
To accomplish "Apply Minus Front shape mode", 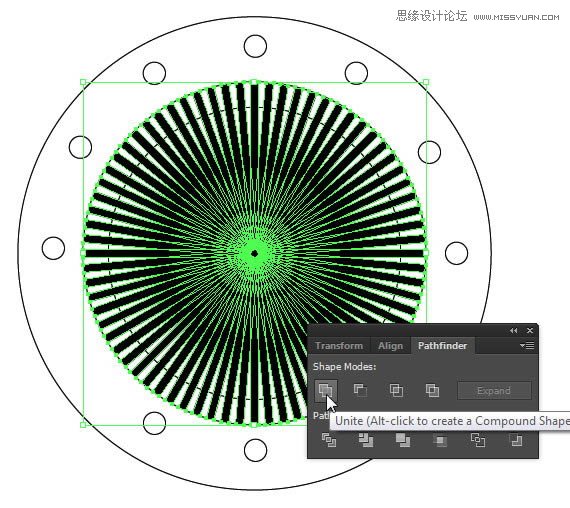I will [x=360, y=391].
